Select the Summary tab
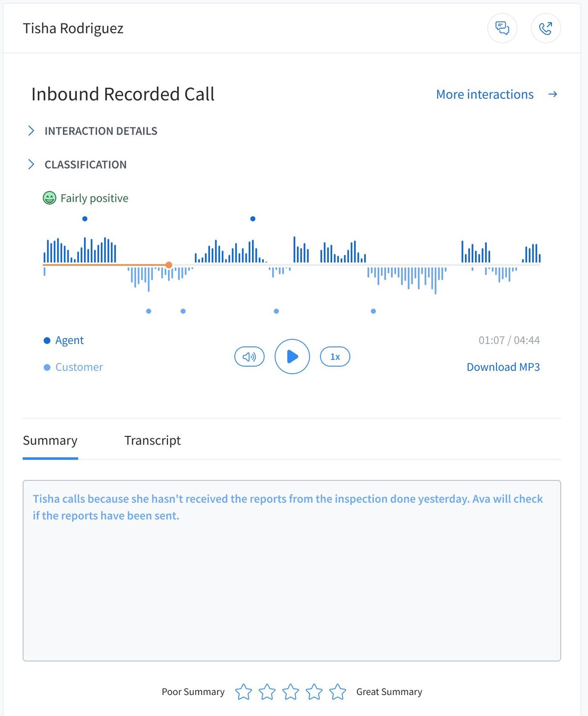Viewport: 588px width, 716px height. [x=50, y=441]
